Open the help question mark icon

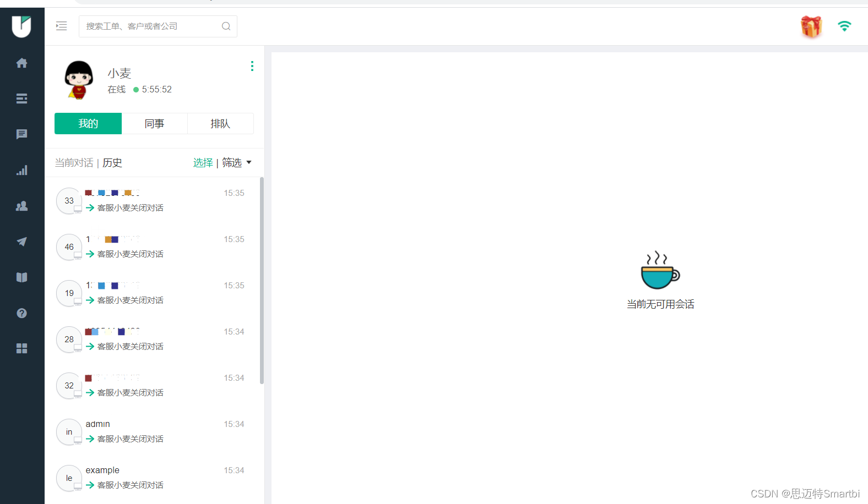coord(22,313)
